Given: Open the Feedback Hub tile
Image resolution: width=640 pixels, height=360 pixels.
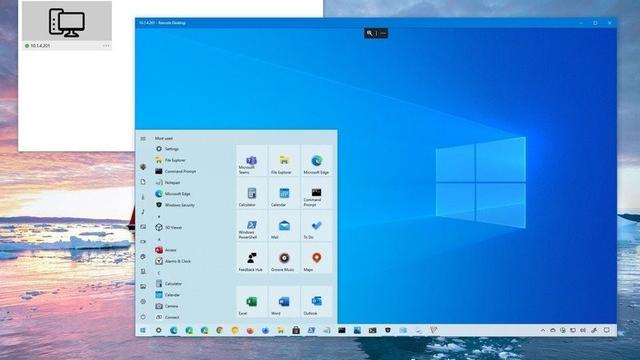Looking at the screenshot, I should click(251, 258).
